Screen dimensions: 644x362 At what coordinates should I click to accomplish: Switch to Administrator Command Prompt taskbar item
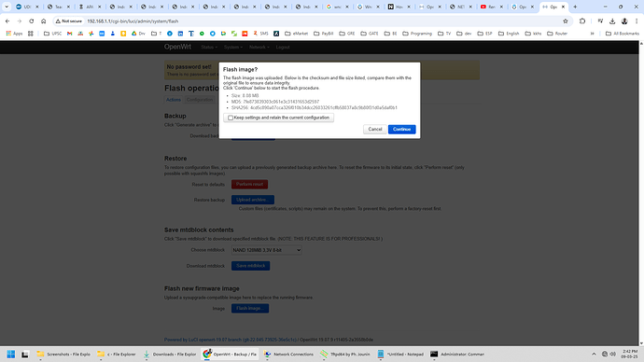(x=457, y=354)
